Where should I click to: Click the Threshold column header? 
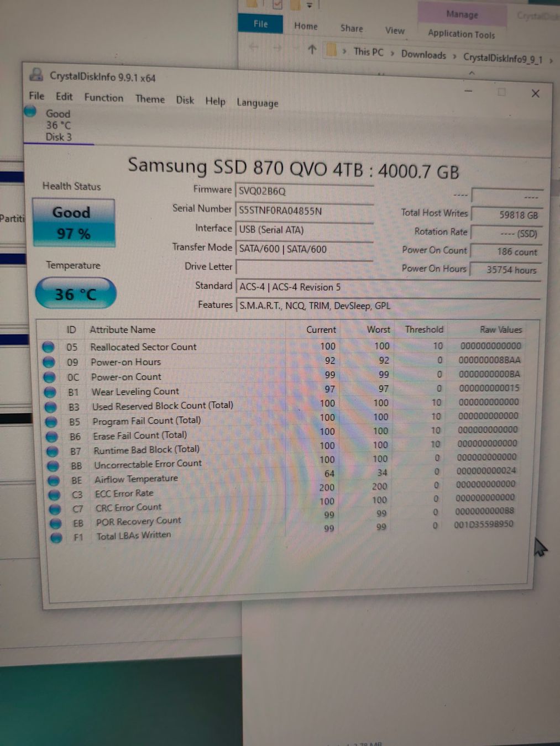424,329
